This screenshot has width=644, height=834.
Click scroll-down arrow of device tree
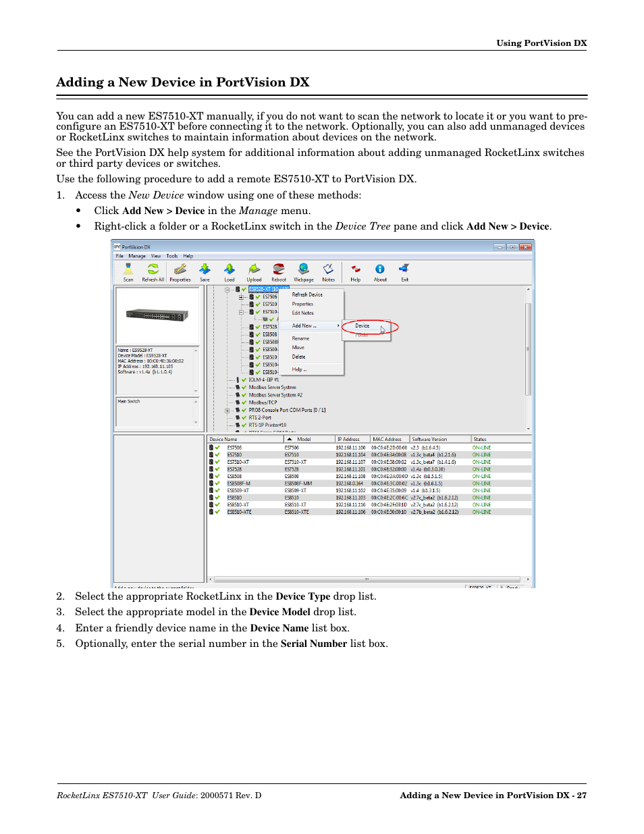528,429
